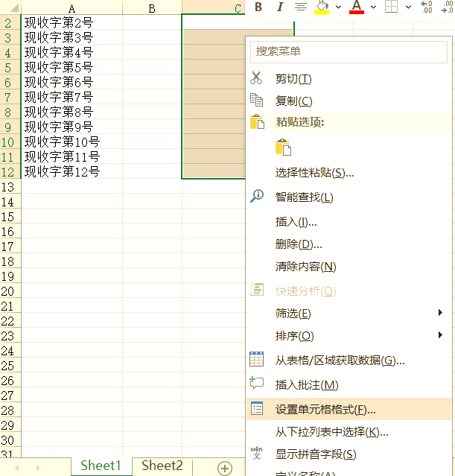The height and width of the screenshot is (476, 455).
Task: Click cell containing 现收字第9号
Action: (71, 127)
